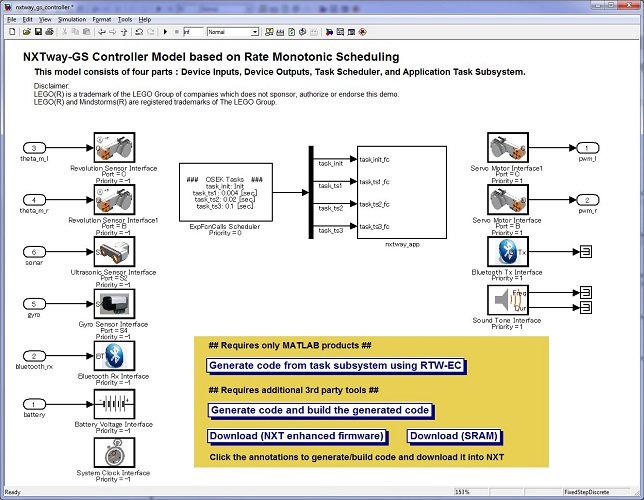Open the Simulation menu
The image size is (644, 500).
(x=70, y=19)
